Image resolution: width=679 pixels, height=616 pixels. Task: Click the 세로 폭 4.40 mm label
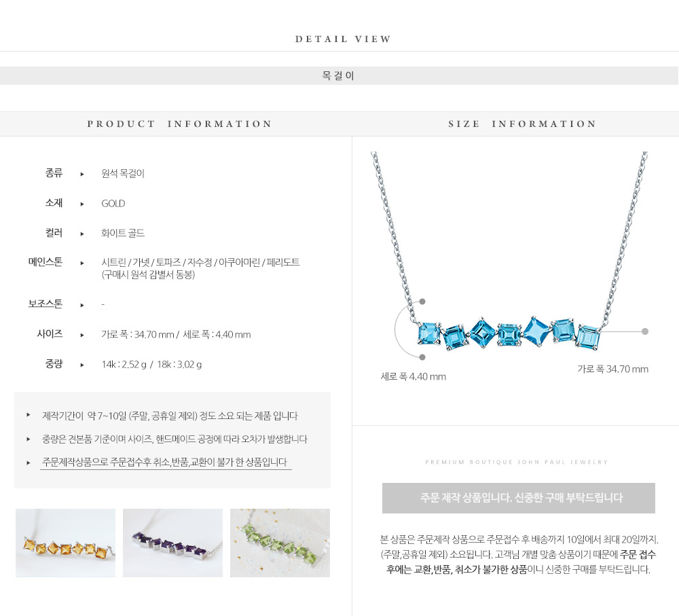(x=413, y=376)
